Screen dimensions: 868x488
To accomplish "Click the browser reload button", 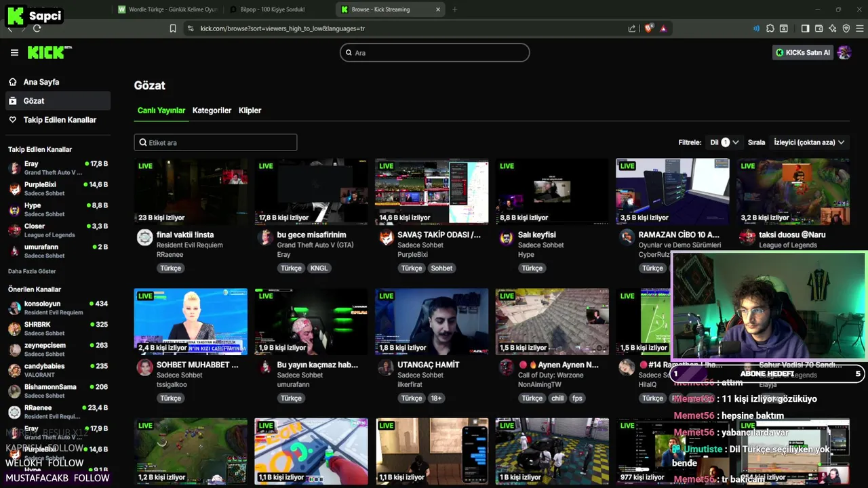I will [x=37, y=28].
